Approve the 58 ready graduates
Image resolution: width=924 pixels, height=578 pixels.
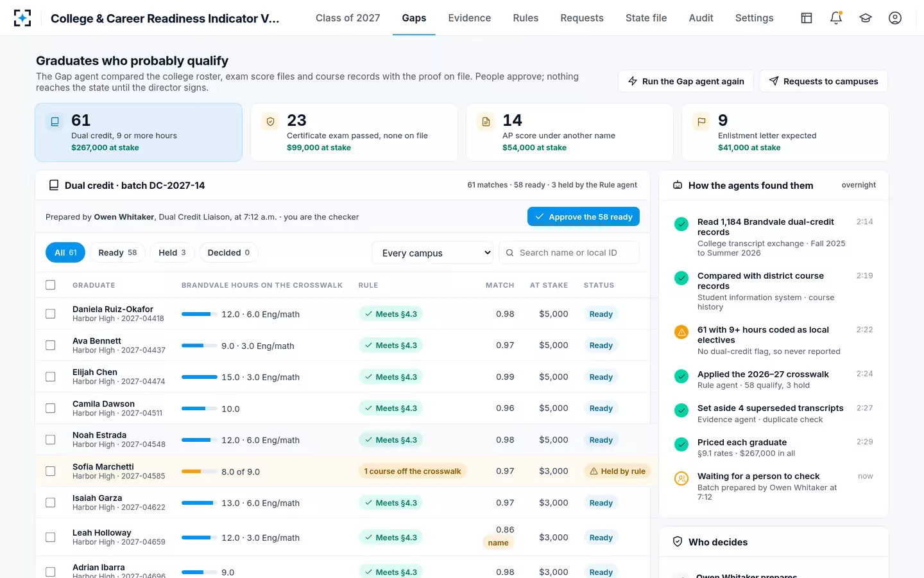583,217
